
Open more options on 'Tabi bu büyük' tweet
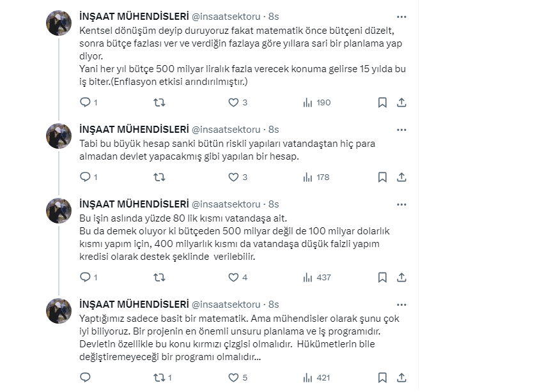tap(401, 130)
